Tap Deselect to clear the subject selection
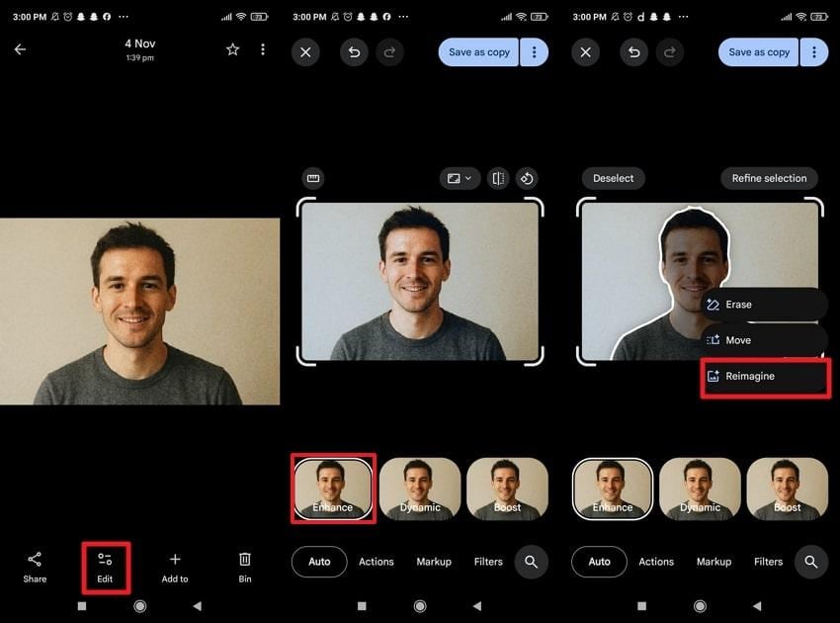 pos(613,178)
